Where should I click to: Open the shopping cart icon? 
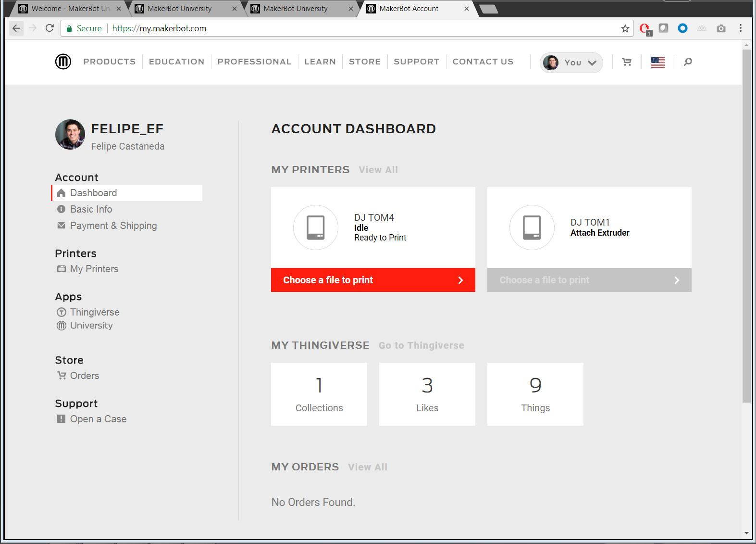point(627,62)
